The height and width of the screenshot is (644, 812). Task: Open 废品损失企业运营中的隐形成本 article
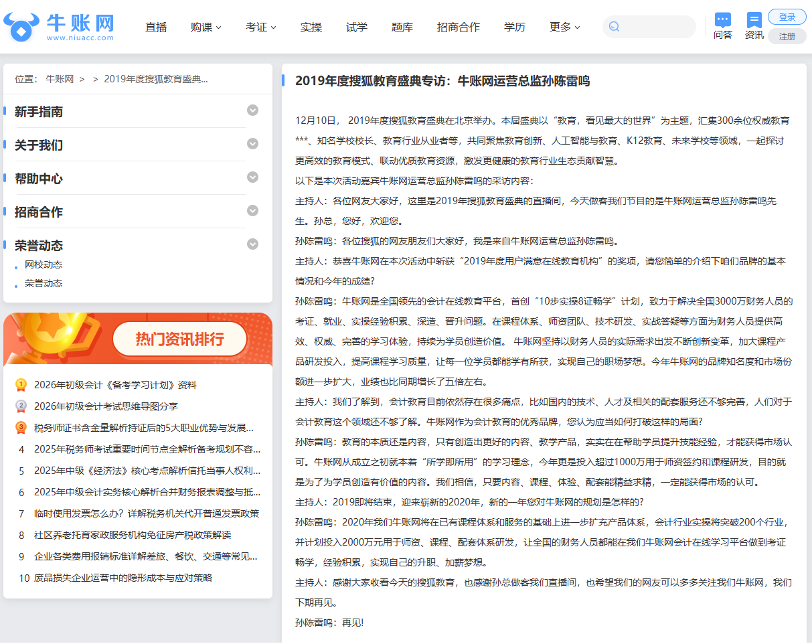coord(123,578)
